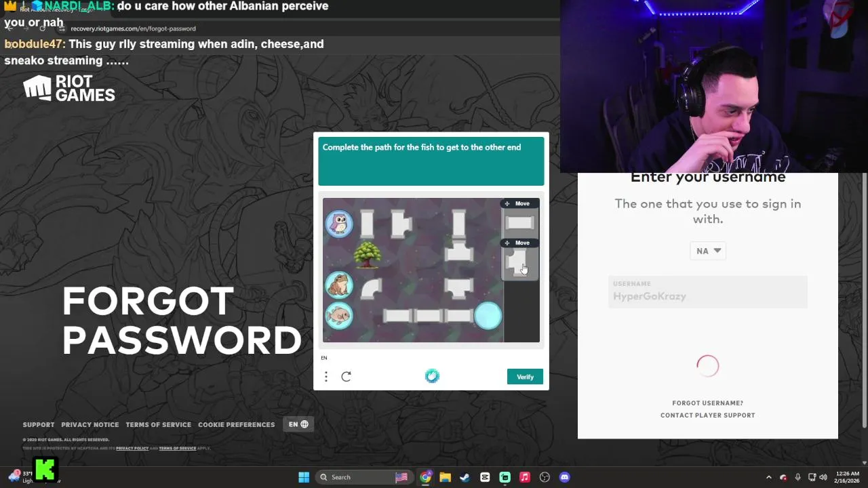This screenshot has width=868, height=488.
Task: Open the green Streamlabs taskbar app
Action: (505, 477)
